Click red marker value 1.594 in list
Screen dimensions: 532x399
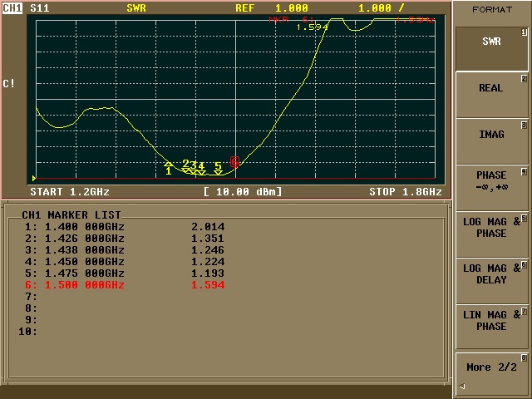(208, 284)
